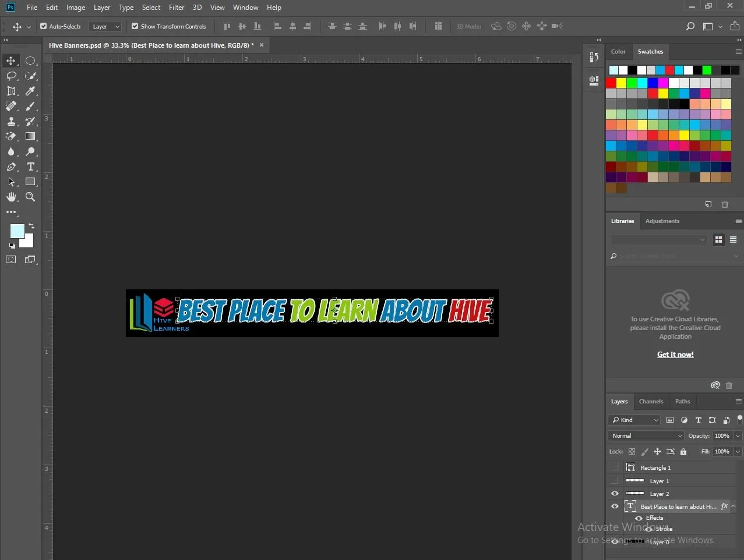This screenshot has height=560, width=744.
Task: Open the Normal blend mode dropdown
Action: click(646, 435)
